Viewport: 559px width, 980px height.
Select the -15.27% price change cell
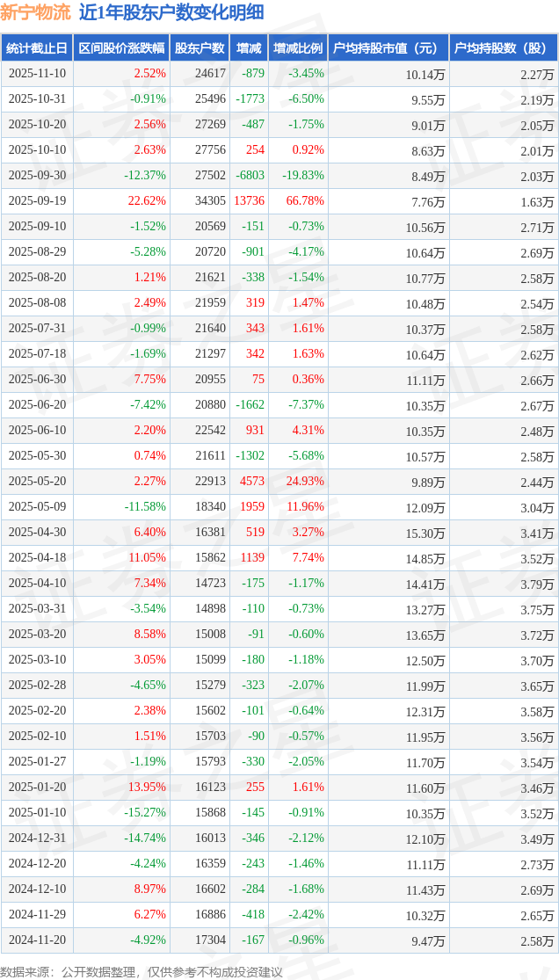144,814
